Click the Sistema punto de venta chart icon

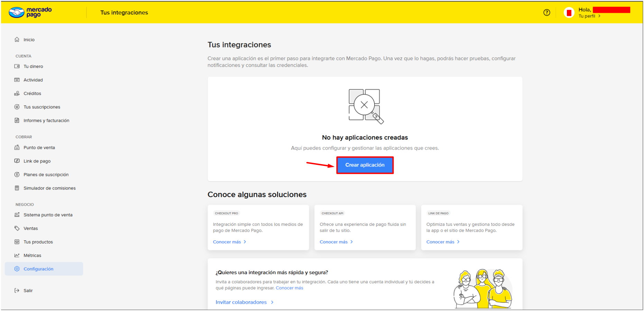click(x=17, y=215)
